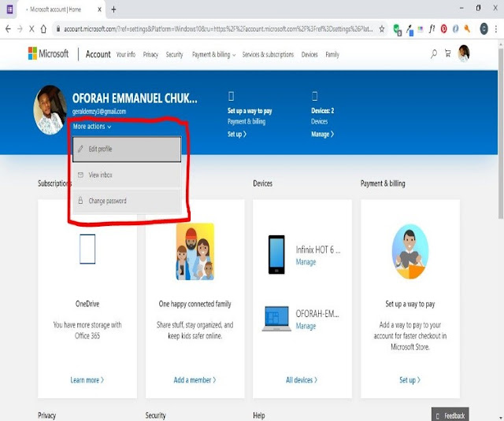Viewport: 504px width, 421px height.
Task: Open the search magnifier icon
Action: coord(434,54)
